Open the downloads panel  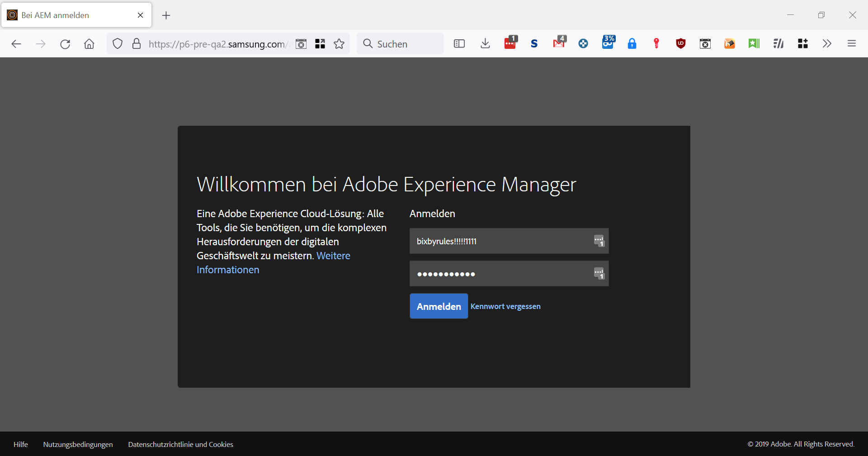tap(485, 44)
